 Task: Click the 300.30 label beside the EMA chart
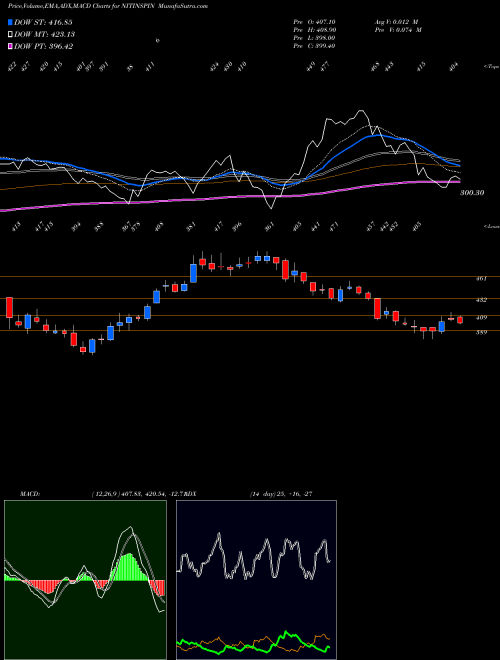click(x=472, y=193)
